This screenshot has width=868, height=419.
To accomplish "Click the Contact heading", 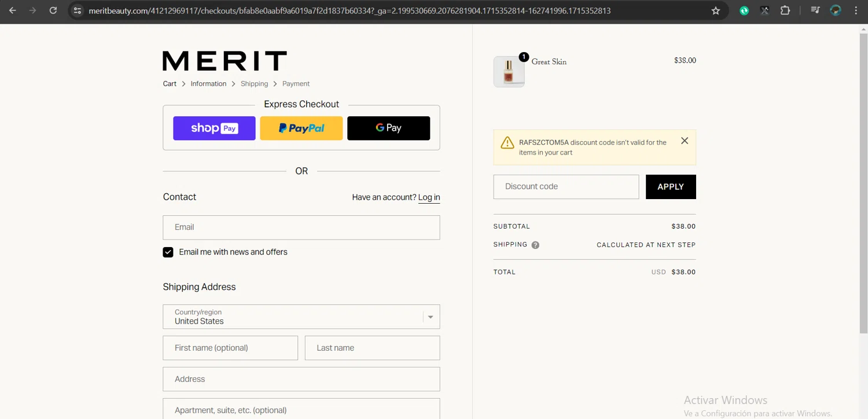I will coord(179,197).
